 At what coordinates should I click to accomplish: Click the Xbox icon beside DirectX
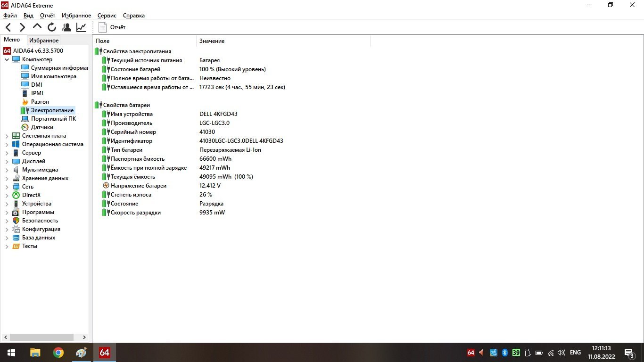pos(16,195)
